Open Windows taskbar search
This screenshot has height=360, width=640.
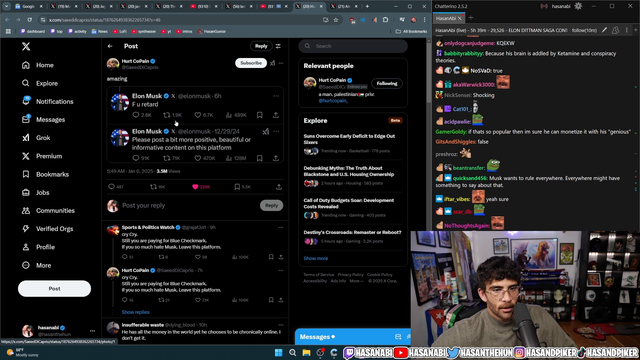[x=293, y=353]
